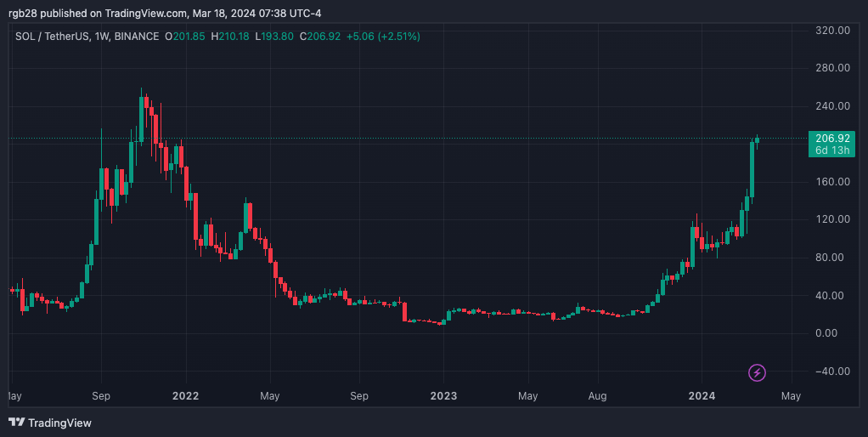Click the tall green candle near 206
868x437 pixels.
click(x=752, y=168)
